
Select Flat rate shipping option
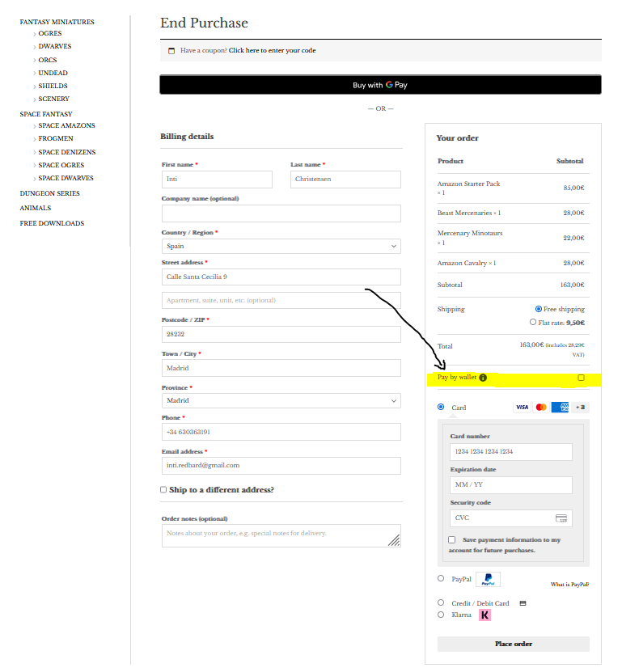(532, 322)
